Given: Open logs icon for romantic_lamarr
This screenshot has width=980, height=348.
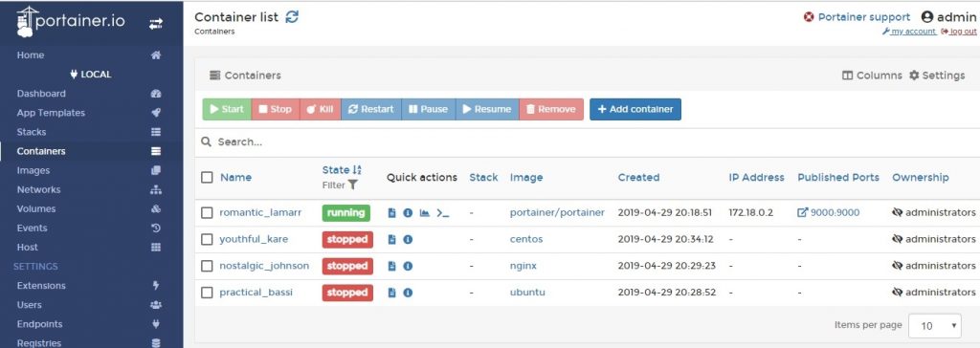Looking at the screenshot, I should pyautogui.click(x=391, y=213).
